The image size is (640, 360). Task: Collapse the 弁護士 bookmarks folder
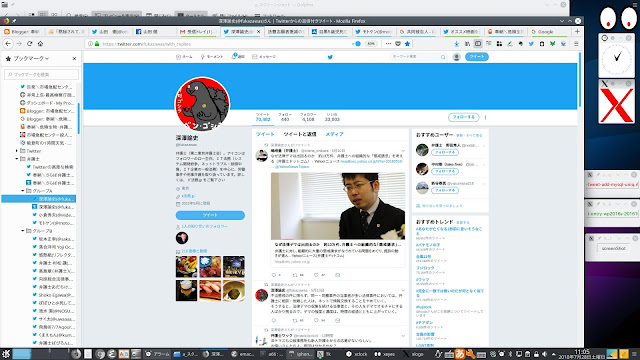click(17, 159)
